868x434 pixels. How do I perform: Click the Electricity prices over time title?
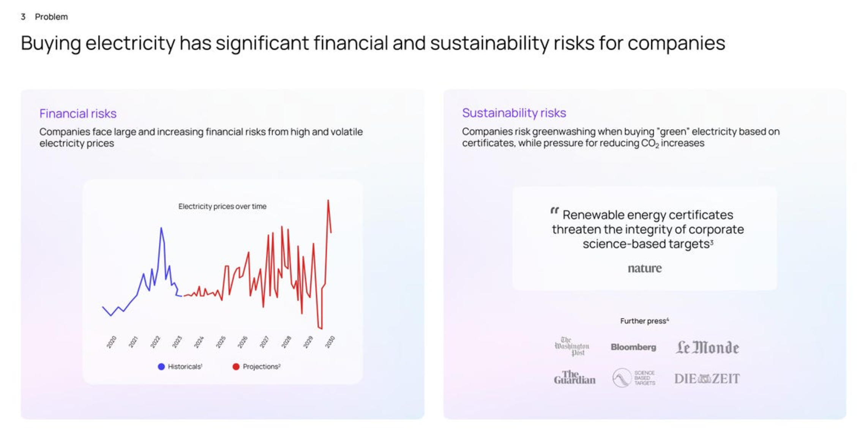coord(222,206)
